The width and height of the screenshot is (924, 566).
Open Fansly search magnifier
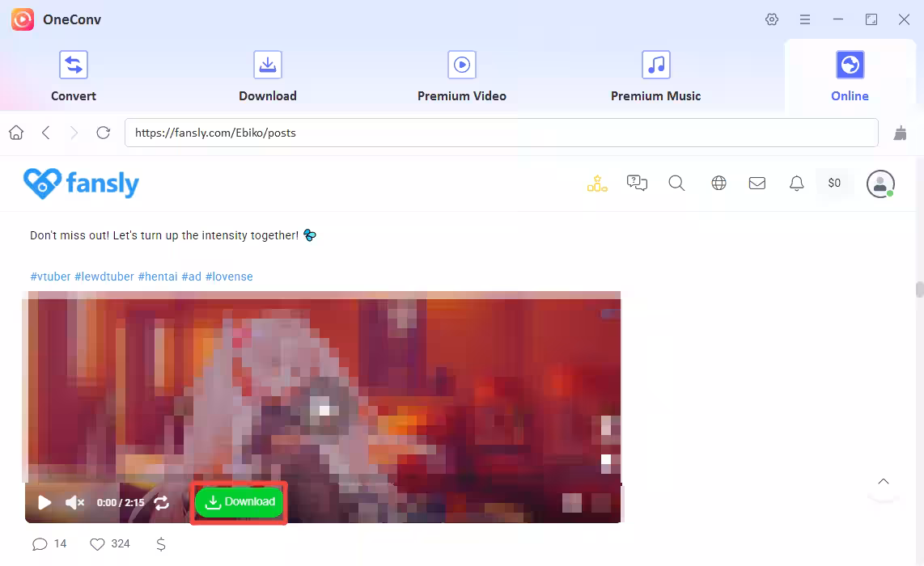pyautogui.click(x=676, y=184)
